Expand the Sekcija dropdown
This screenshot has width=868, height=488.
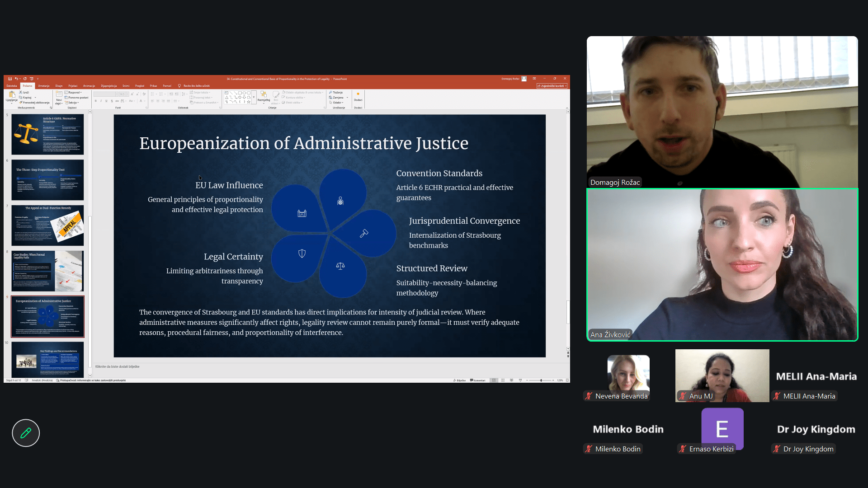[73, 103]
